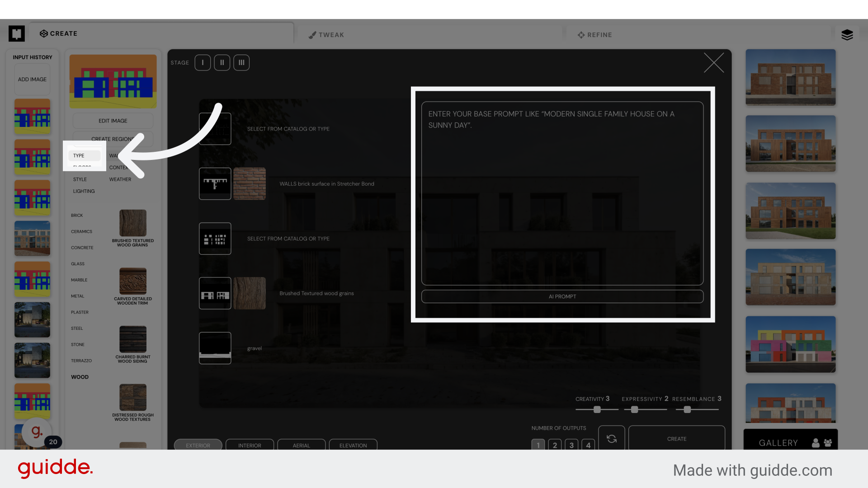
Task: Pick Distressed Rough Wood Textures swatch
Action: pyautogui.click(x=133, y=397)
